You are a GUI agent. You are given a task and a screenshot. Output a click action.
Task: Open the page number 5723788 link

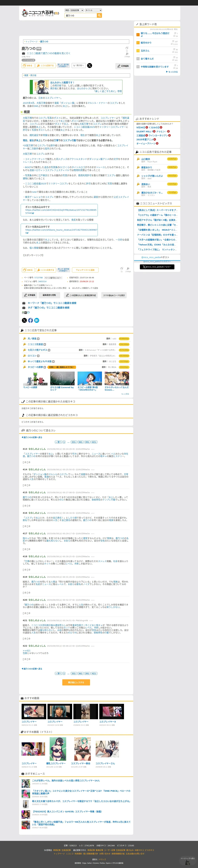[x=38, y=278]
